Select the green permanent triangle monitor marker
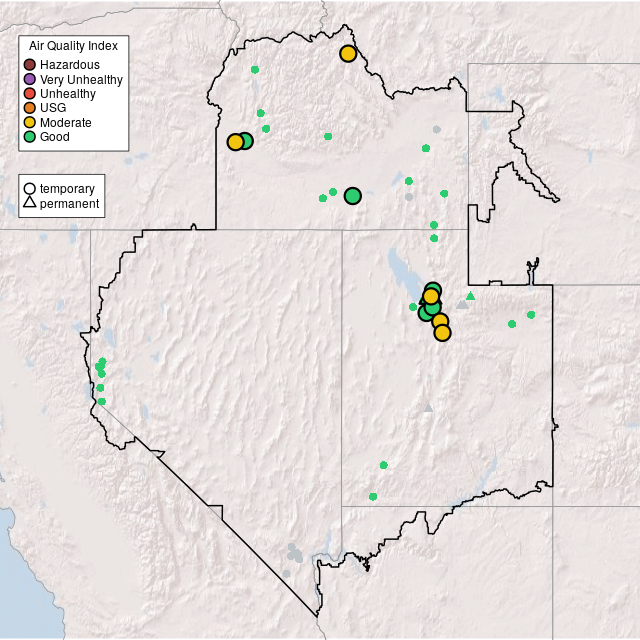640x640 pixels. pyautogui.click(x=470, y=295)
